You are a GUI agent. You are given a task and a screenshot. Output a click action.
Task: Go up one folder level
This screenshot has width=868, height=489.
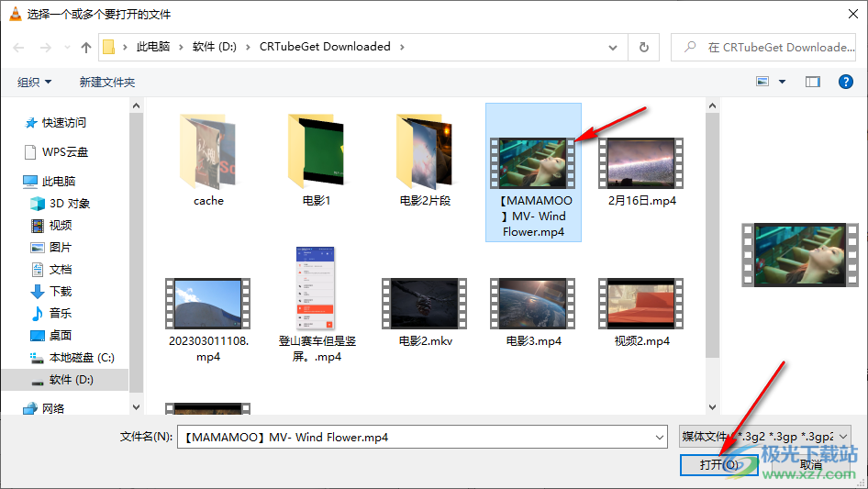pos(86,48)
